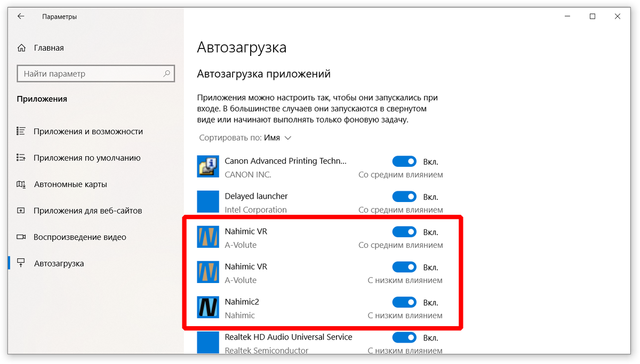Screen dimensions: 640x364
Task: Click the Canon Advanced Printing Techn... name
Action: (x=286, y=161)
